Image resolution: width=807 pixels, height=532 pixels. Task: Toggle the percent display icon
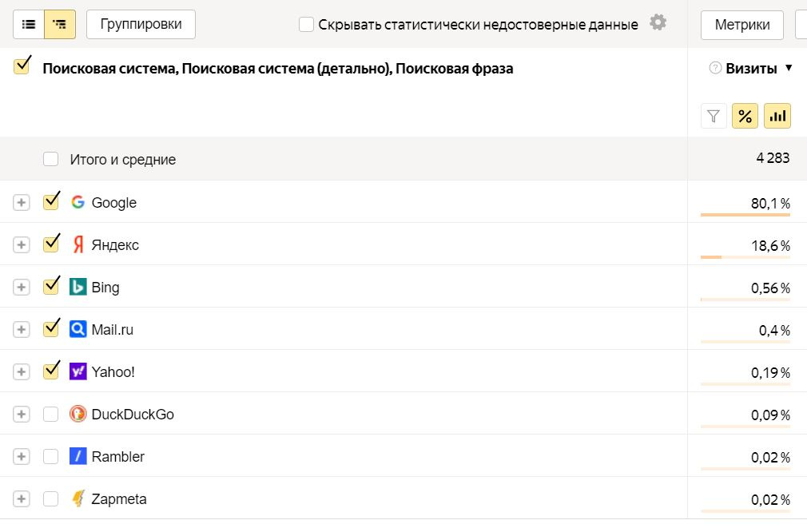click(x=745, y=117)
